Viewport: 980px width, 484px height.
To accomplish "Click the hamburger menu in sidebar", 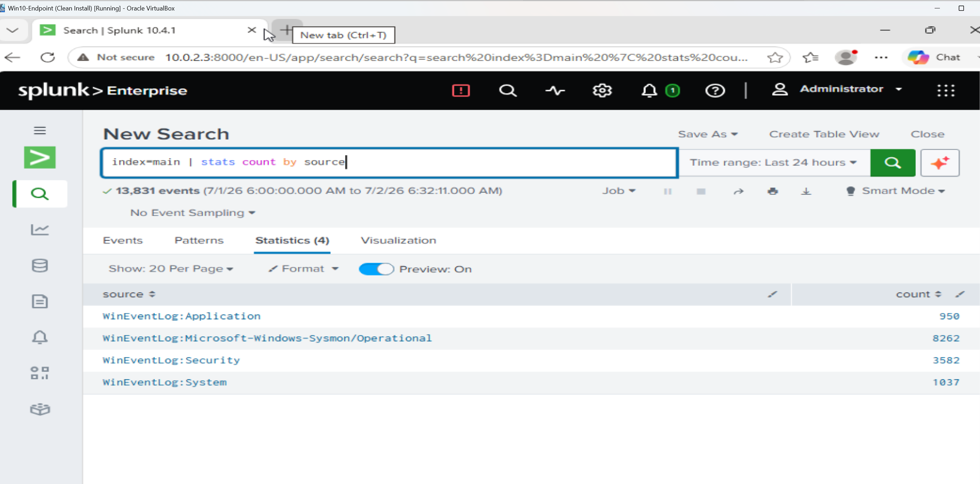I will 40,131.
